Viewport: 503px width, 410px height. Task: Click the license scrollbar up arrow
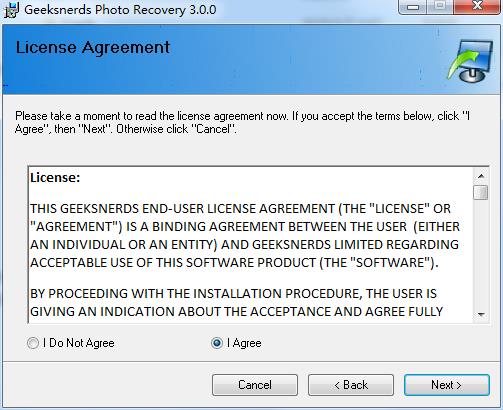pos(481,176)
